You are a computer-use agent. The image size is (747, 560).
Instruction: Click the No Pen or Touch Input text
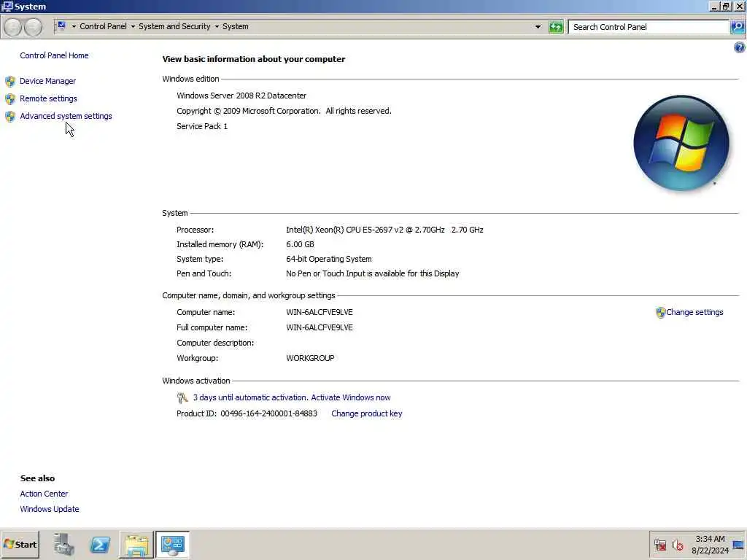pyautogui.click(x=373, y=274)
